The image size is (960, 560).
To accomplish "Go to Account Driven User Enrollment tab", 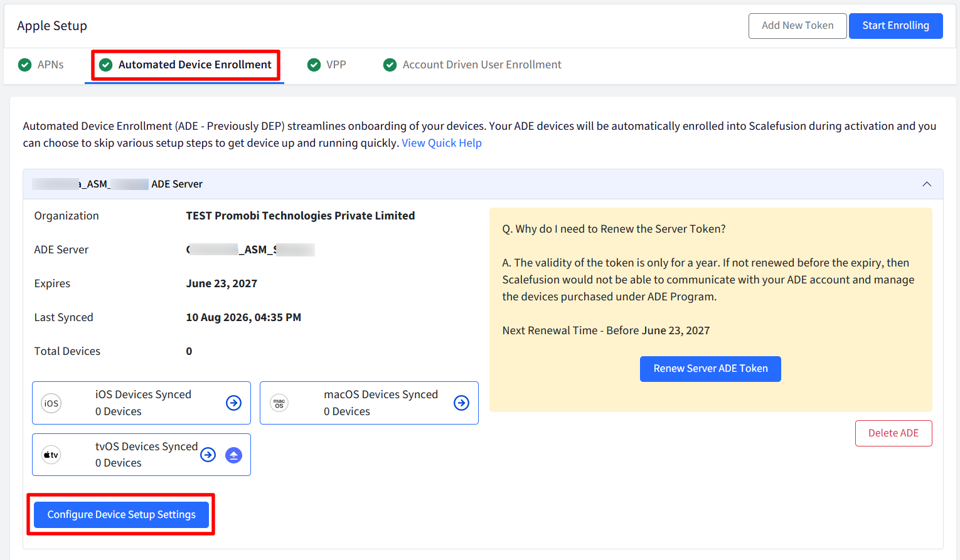I will pyautogui.click(x=472, y=65).
